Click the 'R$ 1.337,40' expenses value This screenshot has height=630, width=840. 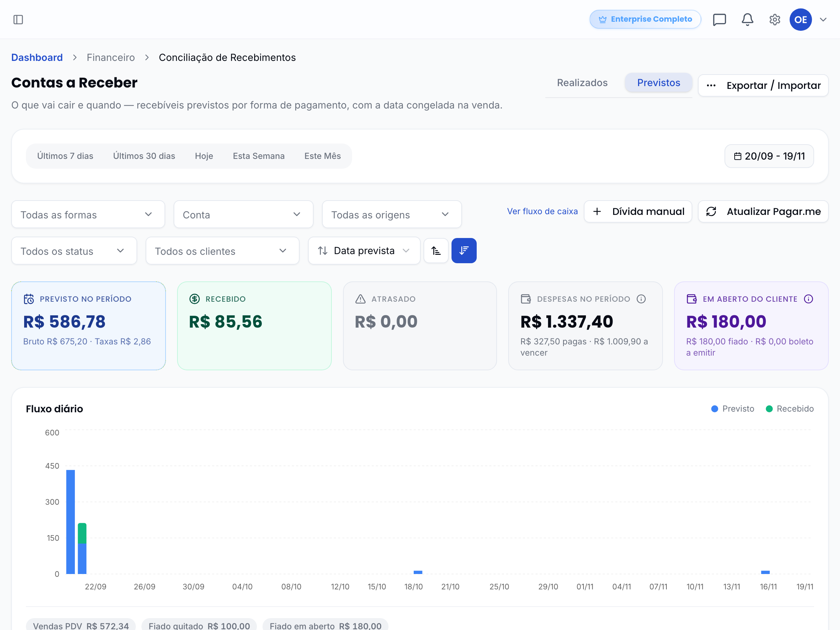point(566,322)
